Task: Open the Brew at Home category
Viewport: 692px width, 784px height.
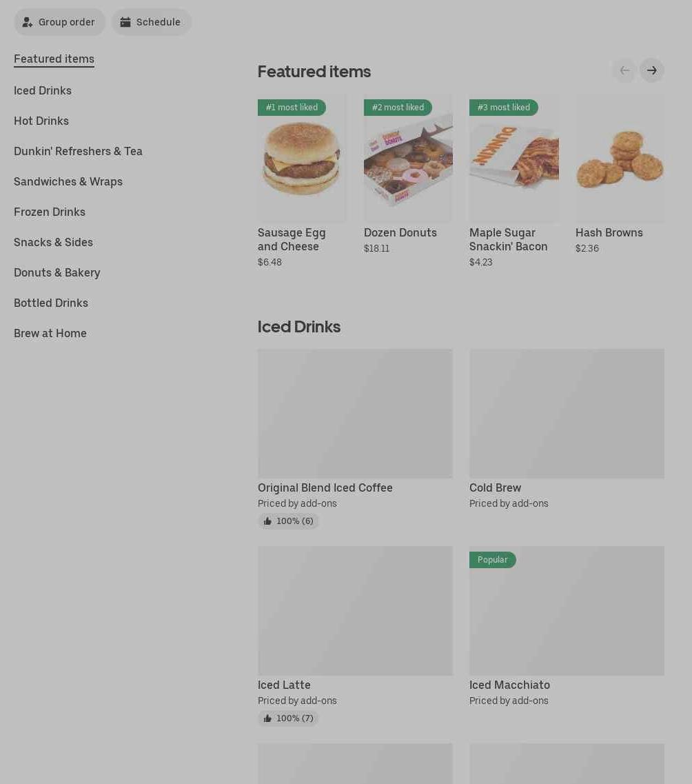Action: pyautogui.click(x=50, y=333)
